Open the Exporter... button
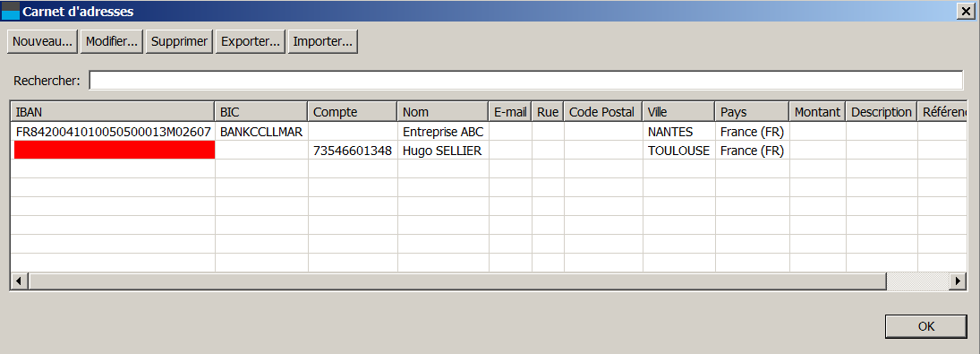The height and width of the screenshot is (354, 980). (x=251, y=42)
